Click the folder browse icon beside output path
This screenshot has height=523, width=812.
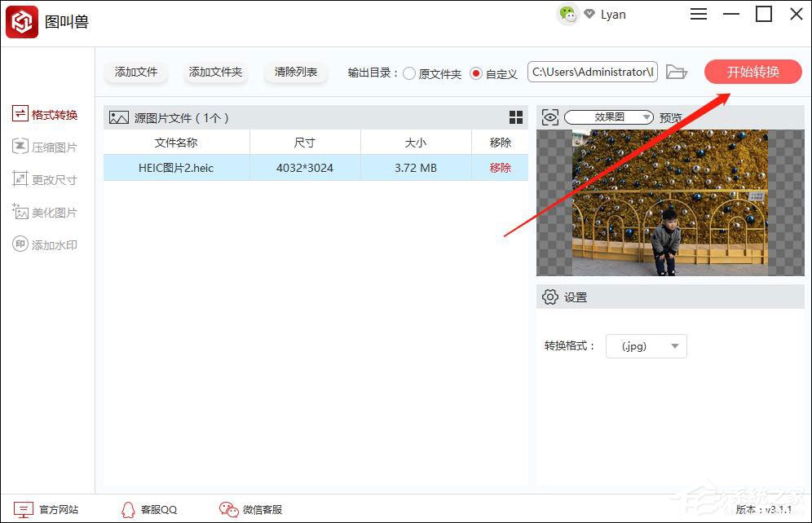(677, 72)
